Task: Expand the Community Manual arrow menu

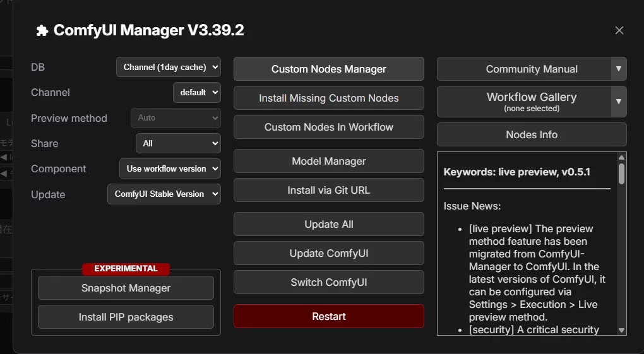Action: point(619,69)
